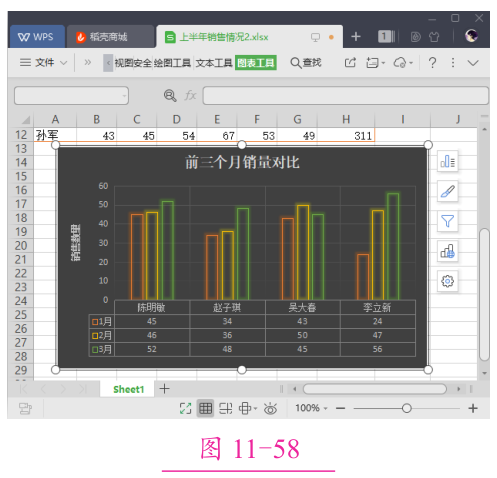The height and width of the screenshot is (478, 497).
Task: Click the status bar settings icon at left
Action: (x=25, y=408)
